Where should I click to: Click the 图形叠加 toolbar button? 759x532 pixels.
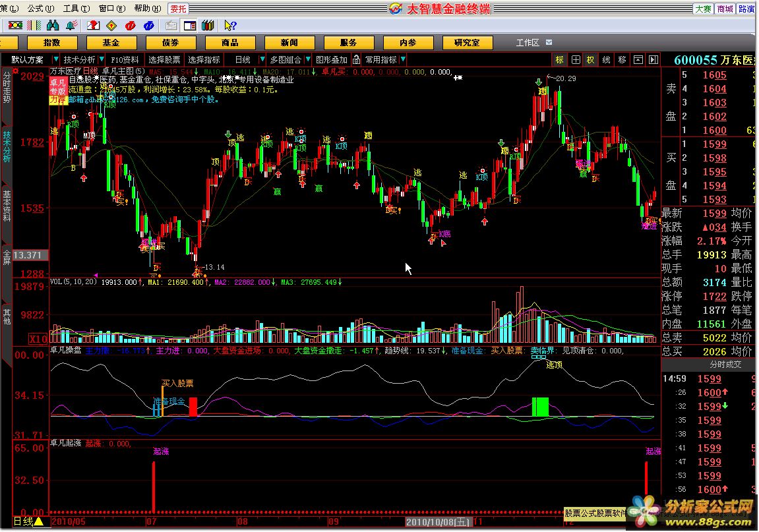tap(332, 59)
